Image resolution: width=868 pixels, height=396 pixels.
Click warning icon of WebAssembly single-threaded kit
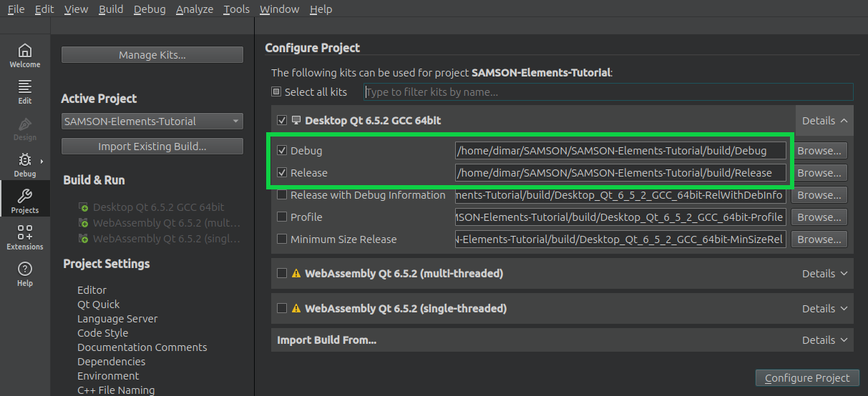pyautogui.click(x=296, y=308)
